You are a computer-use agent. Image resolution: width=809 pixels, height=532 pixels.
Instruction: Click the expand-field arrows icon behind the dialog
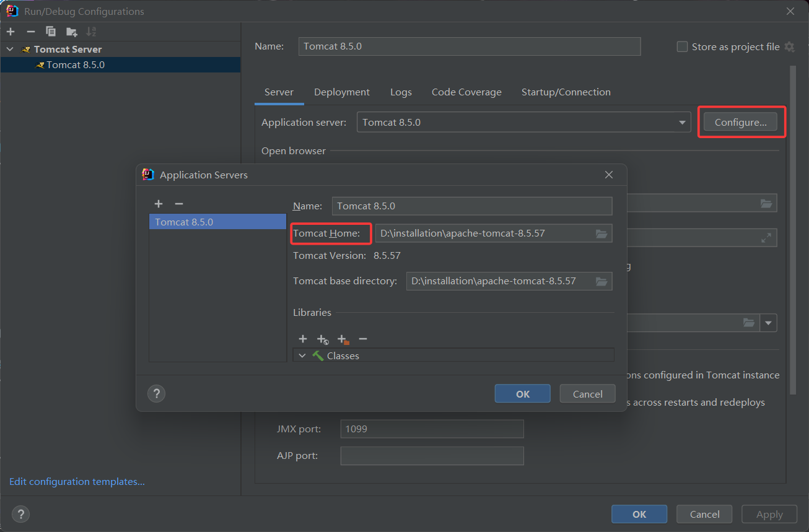click(x=766, y=238)
